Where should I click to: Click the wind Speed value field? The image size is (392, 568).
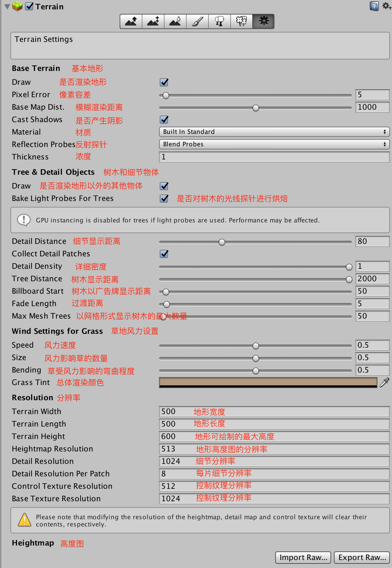pos(372,345)
